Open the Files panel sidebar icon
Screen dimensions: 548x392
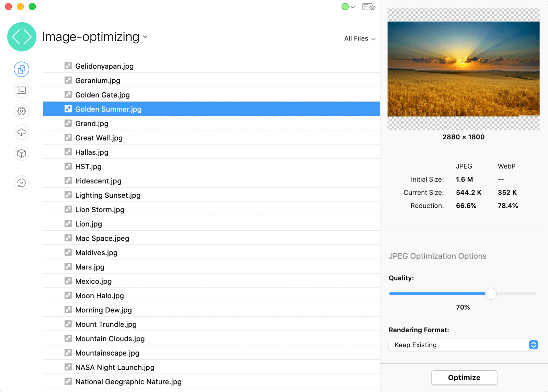click(x=22, y=70)
